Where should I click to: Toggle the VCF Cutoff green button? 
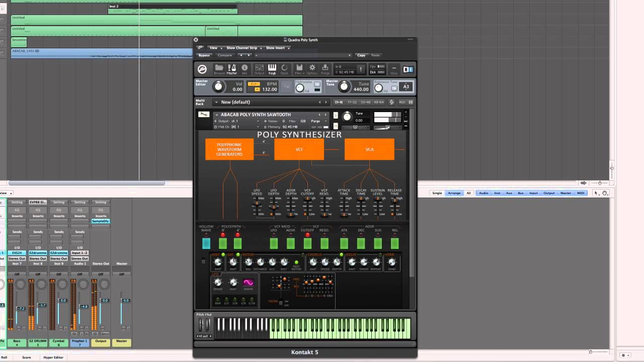click(307, 243)
